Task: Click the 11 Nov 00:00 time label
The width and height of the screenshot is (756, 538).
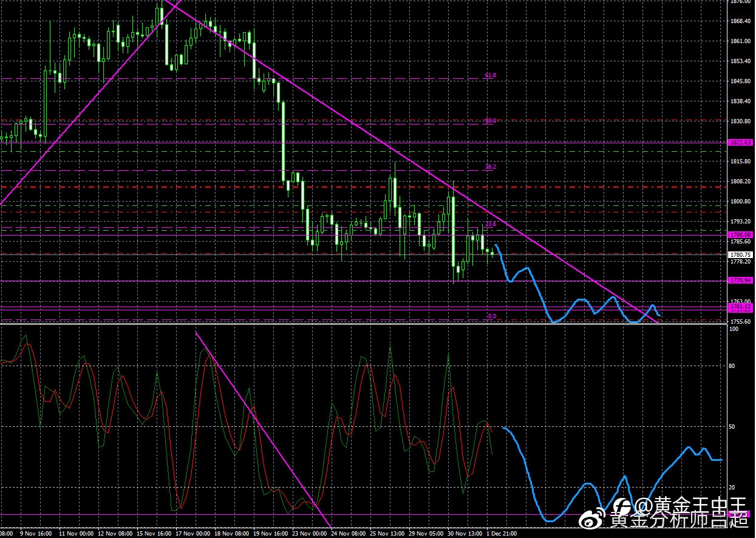Action: (x=76, y=534)
